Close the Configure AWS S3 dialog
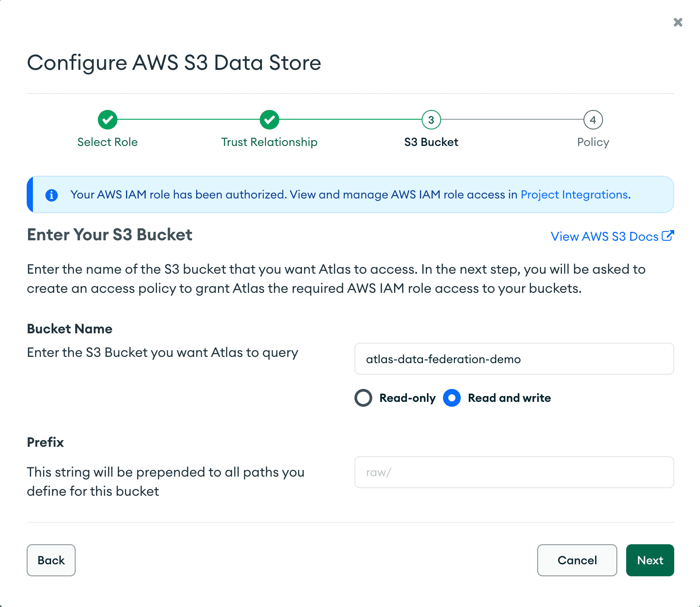This screenshot has width=700, height=607. pyautogui.click(x=678, y=22)
